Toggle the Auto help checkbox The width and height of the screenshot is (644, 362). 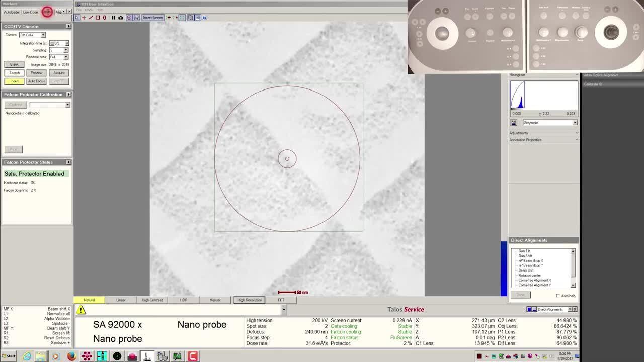pyautogui.click(x=558, y=296)
